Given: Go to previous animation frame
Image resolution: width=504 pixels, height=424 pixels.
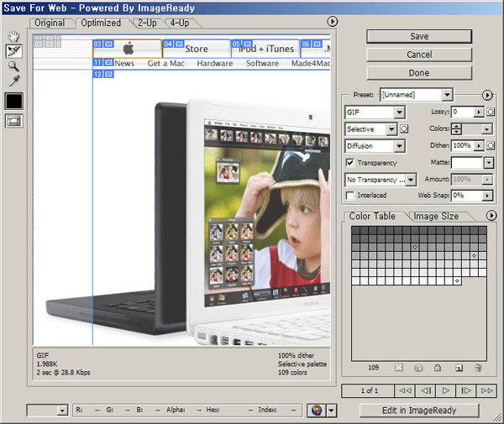Looking at the screenshot, I should pyautogui.click(x=426, y=390).
